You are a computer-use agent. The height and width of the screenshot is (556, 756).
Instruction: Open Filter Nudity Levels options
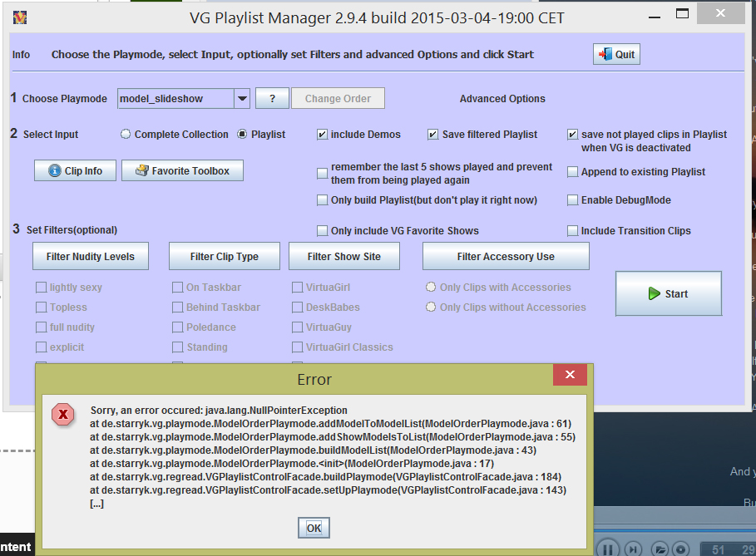(x=91, y=257)
